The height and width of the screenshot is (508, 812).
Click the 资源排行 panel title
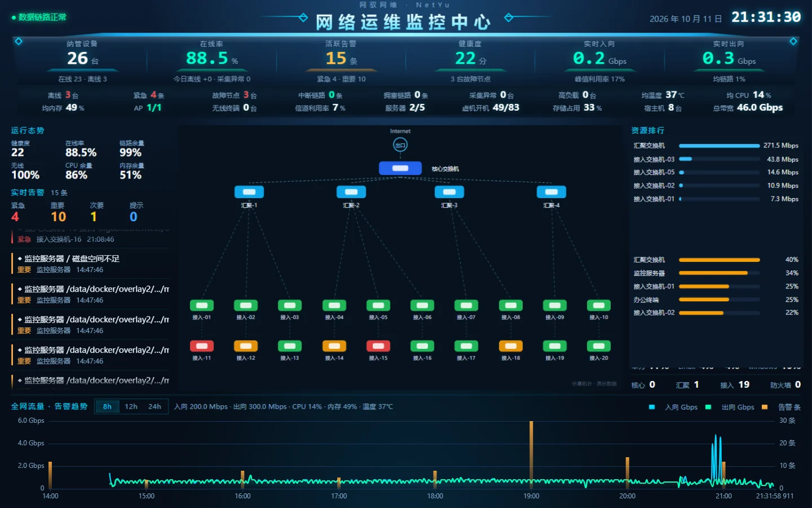point(647,130)
